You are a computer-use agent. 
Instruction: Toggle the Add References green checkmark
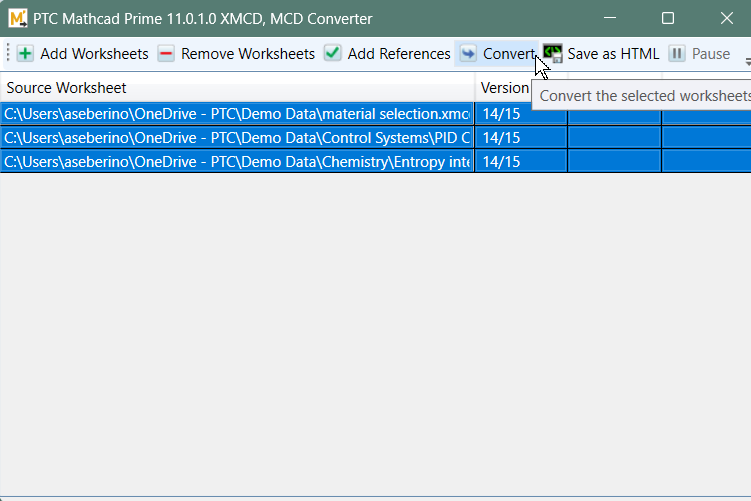(x=333, y=54)
